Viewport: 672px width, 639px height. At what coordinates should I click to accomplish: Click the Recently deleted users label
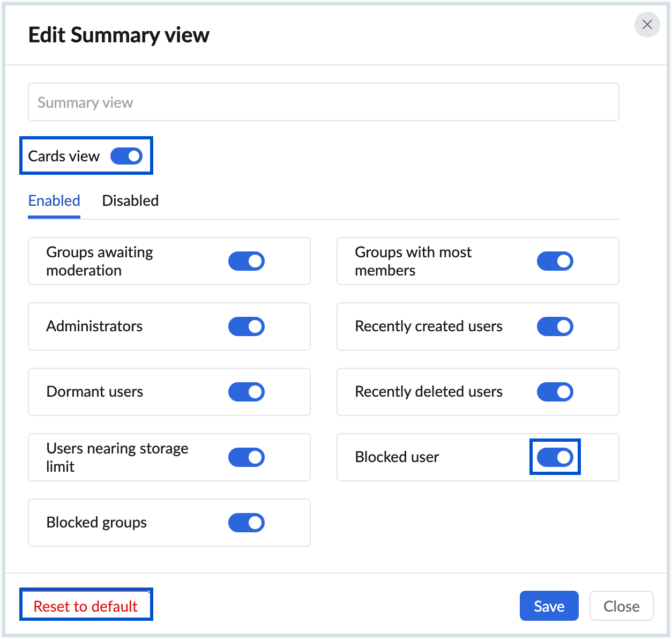click(429, 391)
